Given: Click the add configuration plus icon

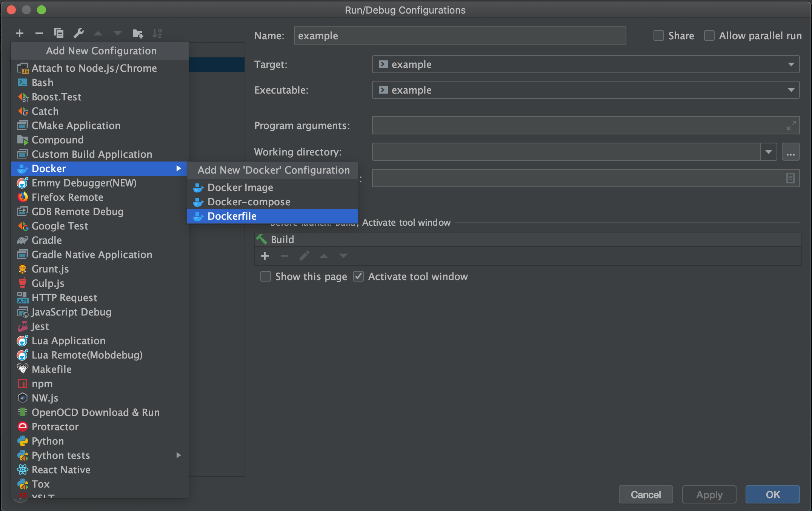Looking at the screenshot, I should click(20, 34).
